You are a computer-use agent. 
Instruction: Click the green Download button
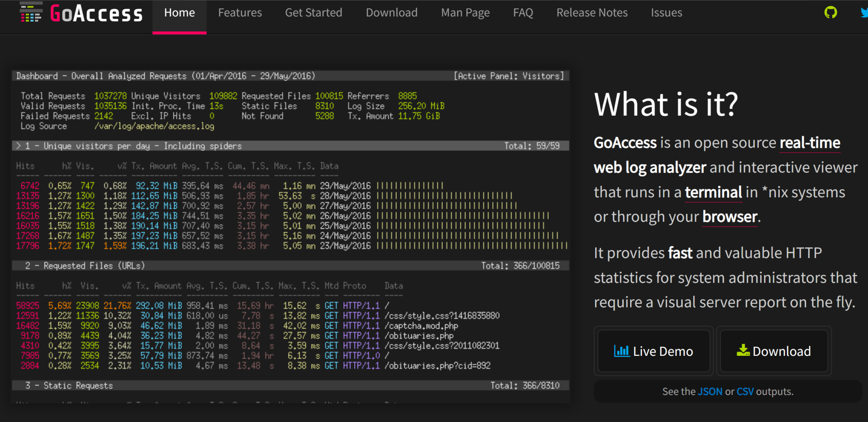pos(774,351)
